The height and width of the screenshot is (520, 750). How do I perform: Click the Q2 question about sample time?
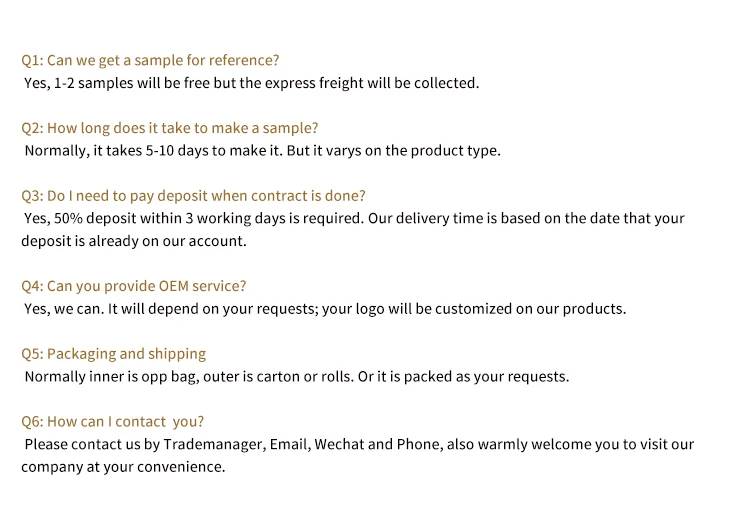point(170,128)
